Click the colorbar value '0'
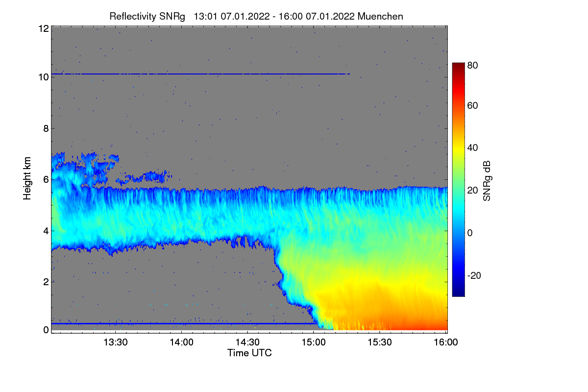Screen dimensions: 588x392 (470, 233)
